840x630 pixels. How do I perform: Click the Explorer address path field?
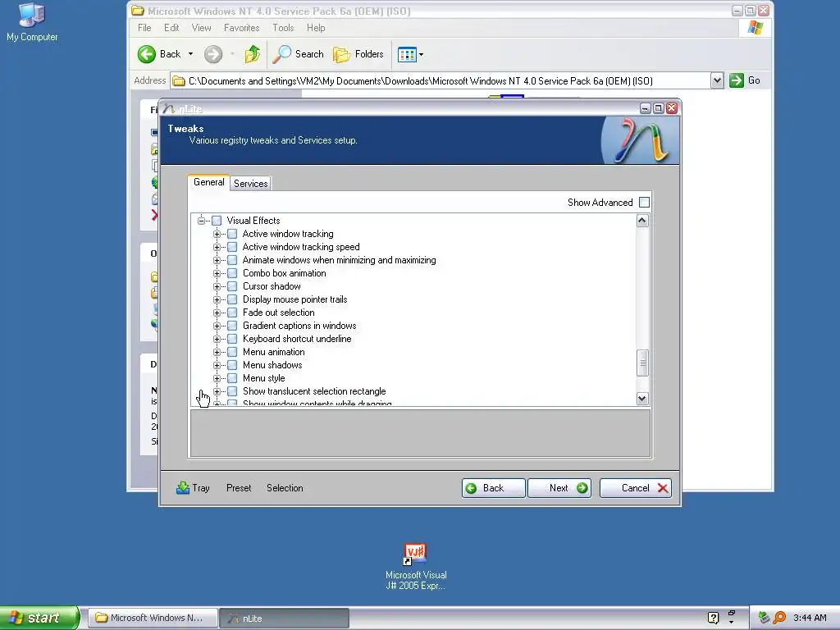(441, 81)
